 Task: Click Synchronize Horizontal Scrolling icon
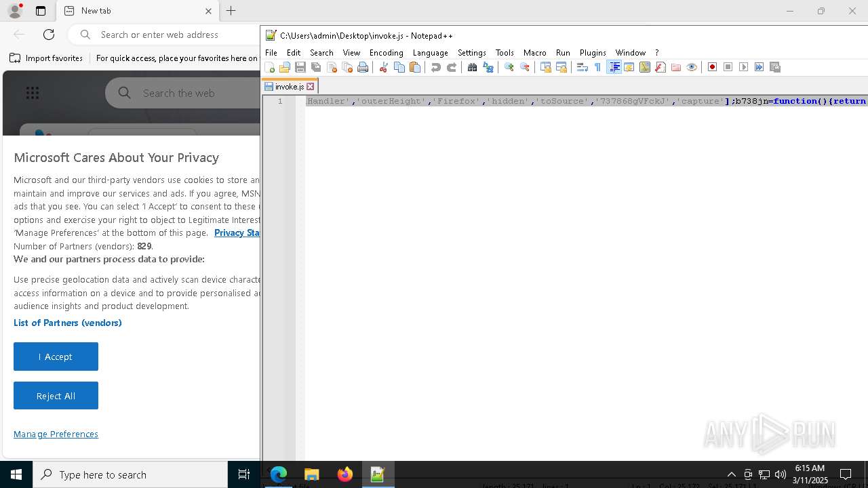pos(561,67)
